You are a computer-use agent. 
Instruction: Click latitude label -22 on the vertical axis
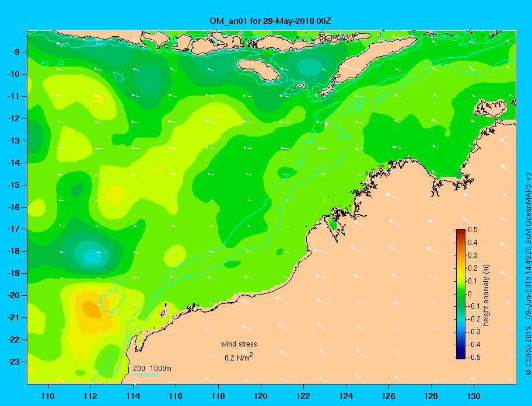click(13, 339)
